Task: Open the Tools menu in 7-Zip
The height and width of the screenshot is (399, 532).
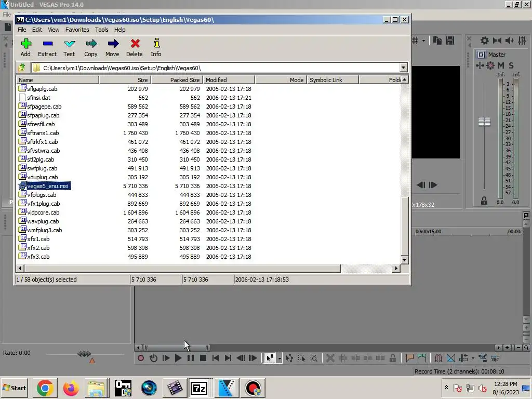Action: point(101,30)
